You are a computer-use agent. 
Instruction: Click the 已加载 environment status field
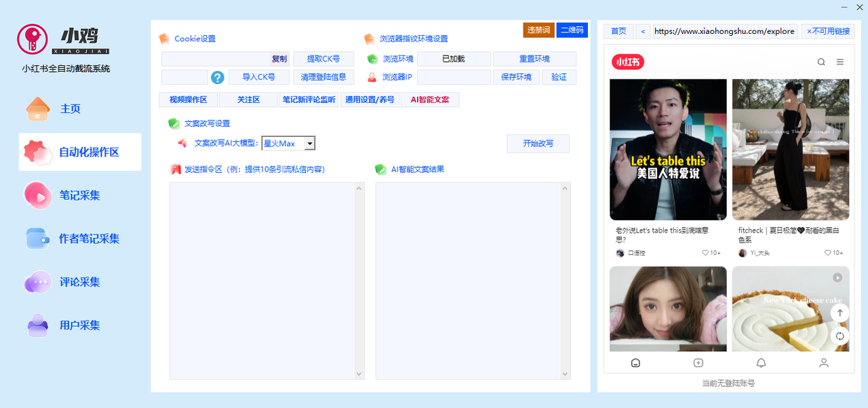point(454,59)
